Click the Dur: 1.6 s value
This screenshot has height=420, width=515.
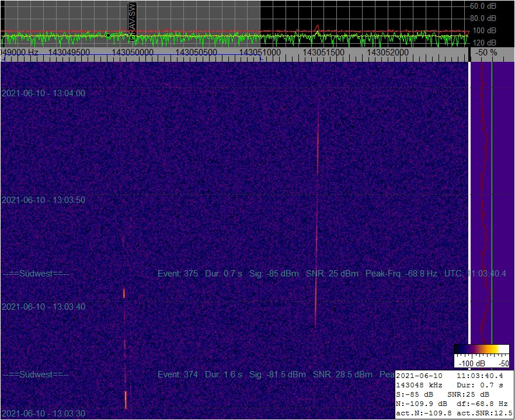point(224,374)
